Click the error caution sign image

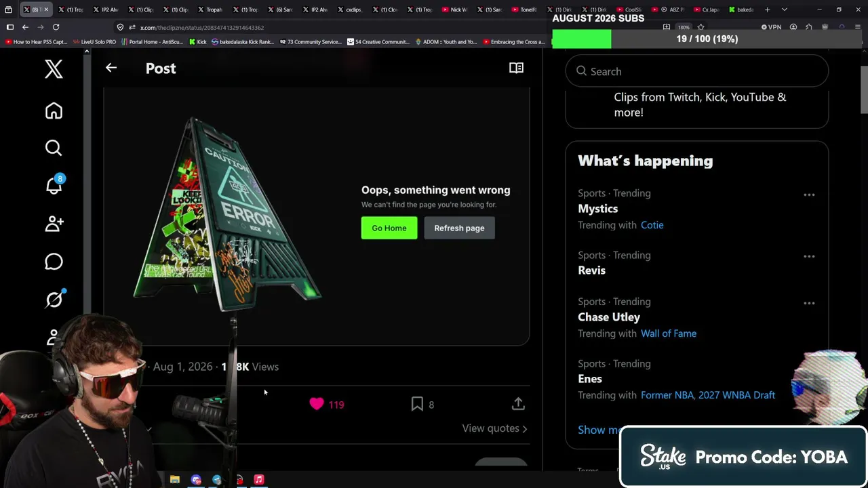pos(227,213)
